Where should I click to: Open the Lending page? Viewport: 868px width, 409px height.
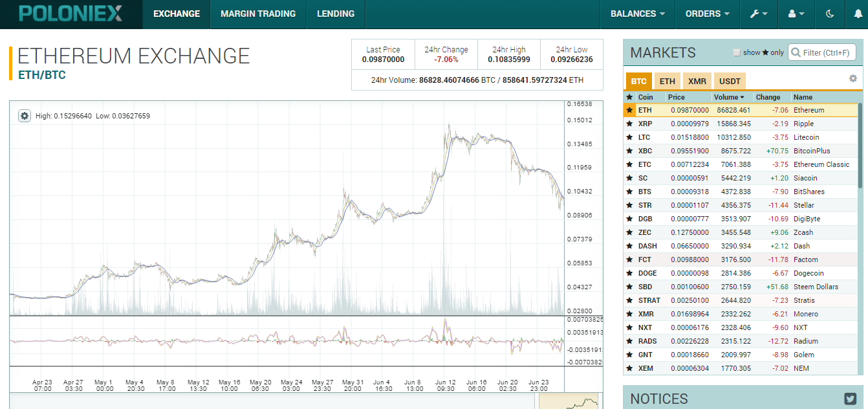[336, 14]
